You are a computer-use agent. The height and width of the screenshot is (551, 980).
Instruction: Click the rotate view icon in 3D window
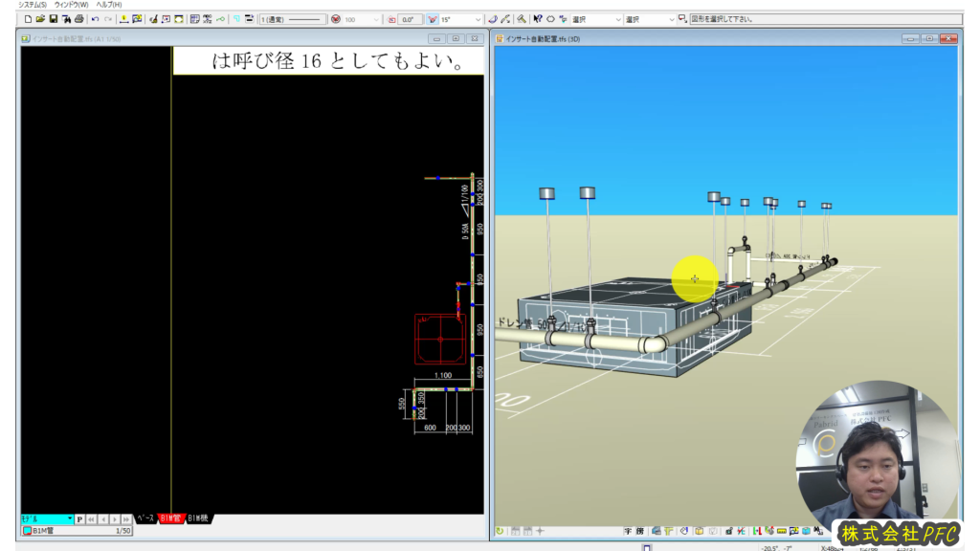pyautogui.click(x=500, y=531)
